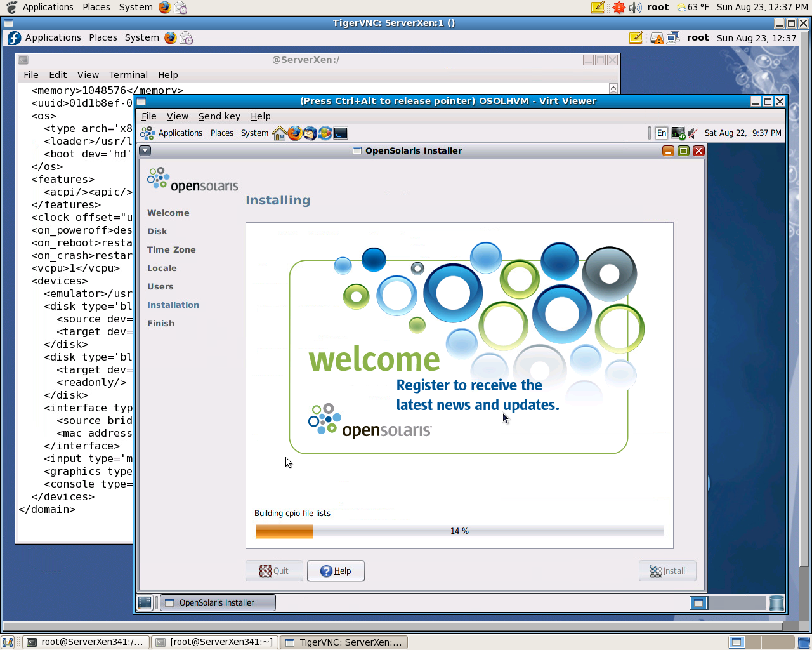Open the View menu in Virt Viewer
The width and height of the screenshot is (812, 650).
(178, 116)
